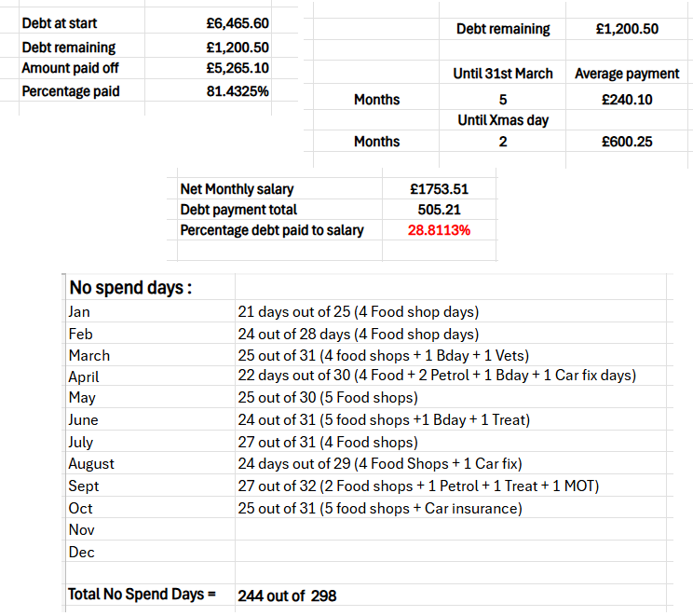
Task: Select the "August" month cell
Action: pos(91,463)
